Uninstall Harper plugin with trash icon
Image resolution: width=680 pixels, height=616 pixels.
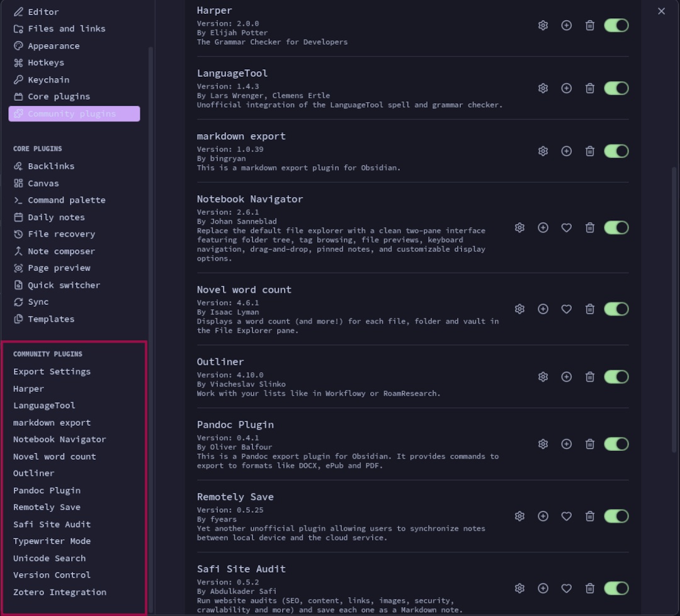590,26
